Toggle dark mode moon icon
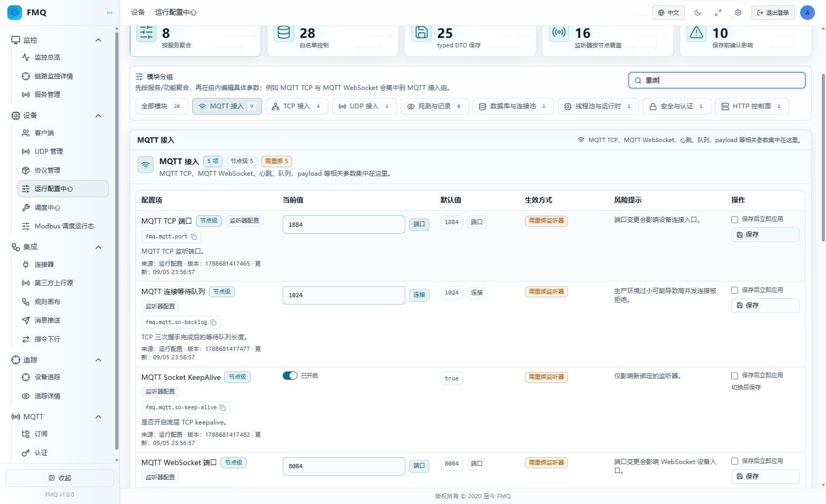The image size is (826, 504). [698, 13]
